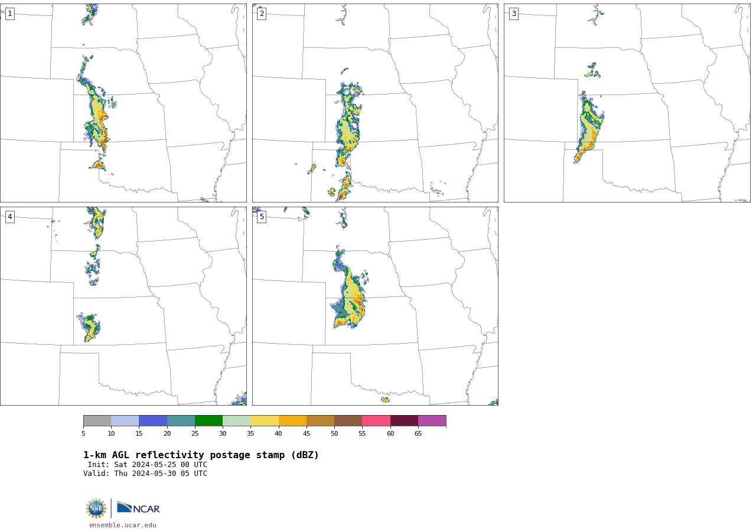Click the member number 5 label box
The height and width of the screenshot is (532, 756).
click(262, 217)
